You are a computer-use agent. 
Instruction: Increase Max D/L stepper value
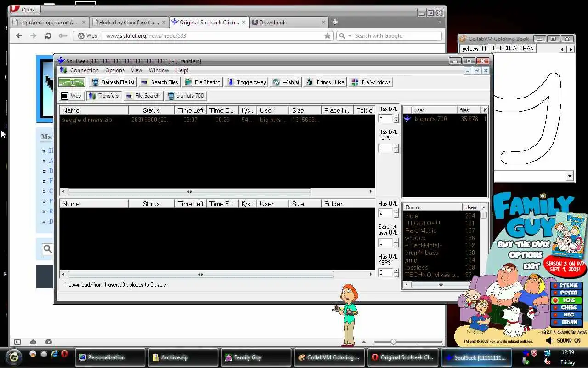click(x=396, y=116)
